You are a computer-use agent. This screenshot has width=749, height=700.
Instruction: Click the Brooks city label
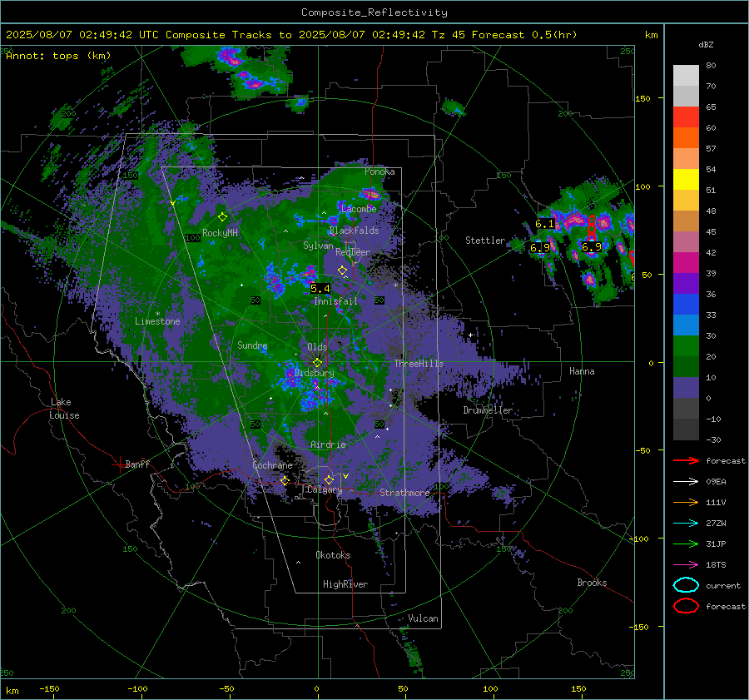click(592, 583)
